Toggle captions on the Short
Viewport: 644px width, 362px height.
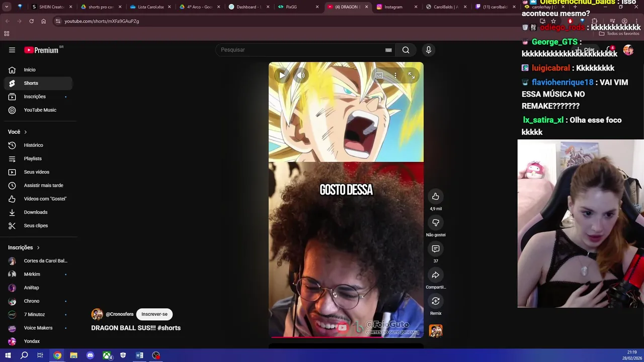[379, 75]
